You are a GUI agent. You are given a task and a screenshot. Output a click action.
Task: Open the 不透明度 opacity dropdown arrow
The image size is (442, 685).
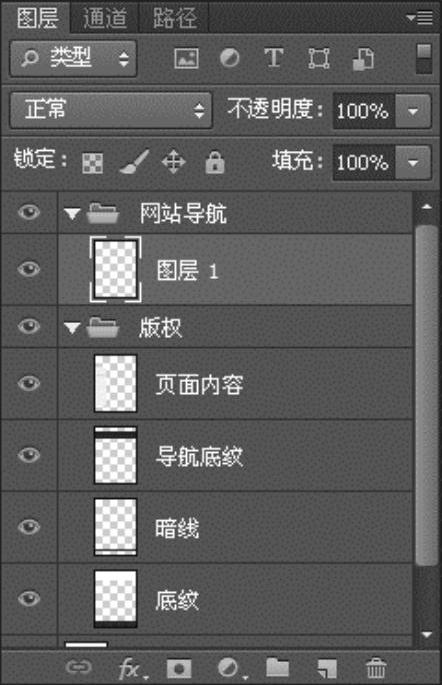(413, 111)
